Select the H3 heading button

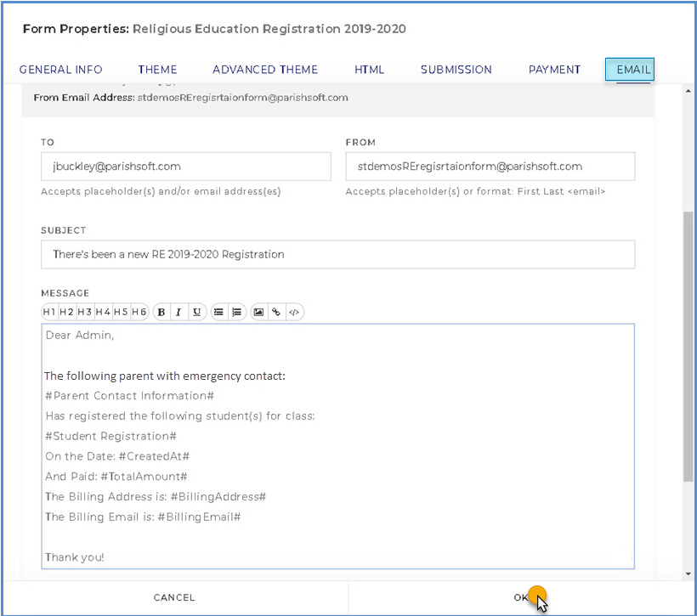[x=85, y=312]
